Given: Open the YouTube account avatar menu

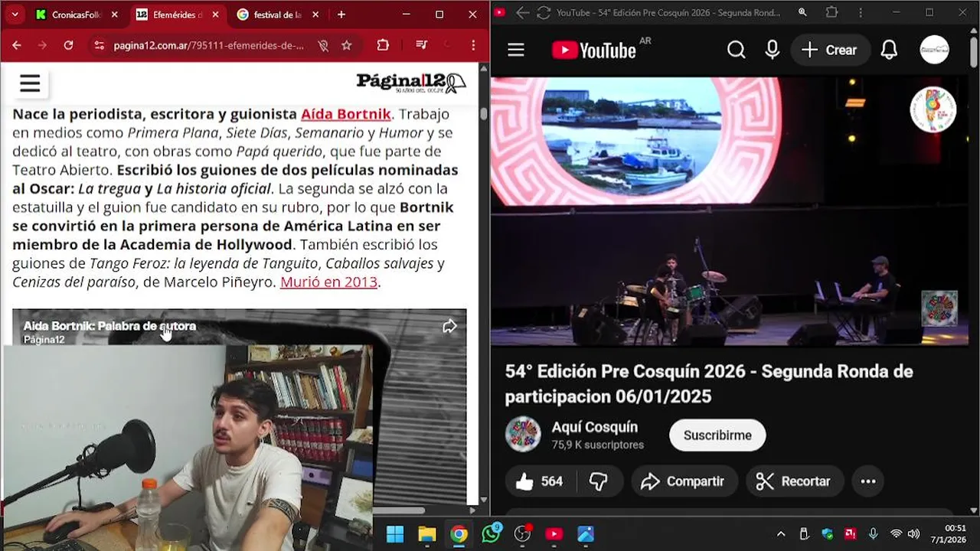Looking at the screenshot, I should coord(934,50).
